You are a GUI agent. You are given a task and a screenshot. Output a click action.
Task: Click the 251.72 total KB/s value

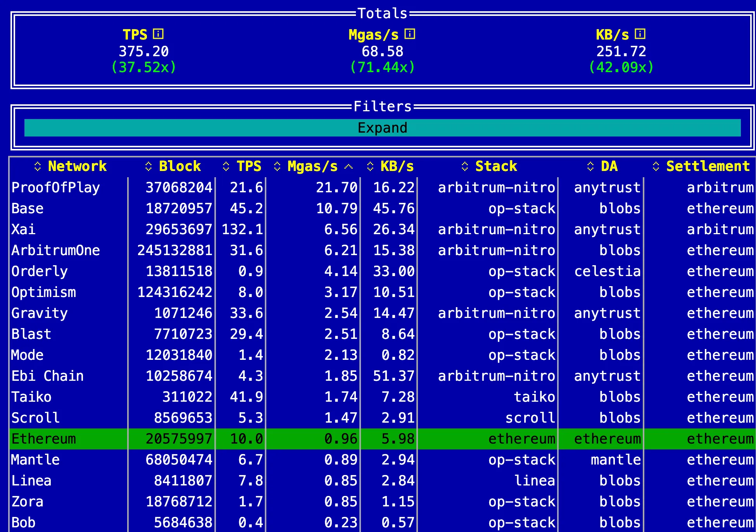(621, 51)
